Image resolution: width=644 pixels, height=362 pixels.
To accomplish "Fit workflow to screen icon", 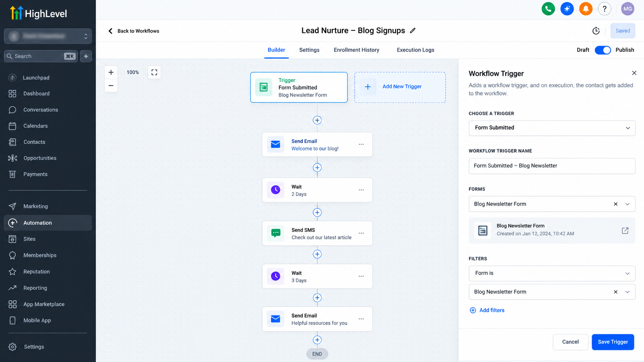I will click(154, 72).
